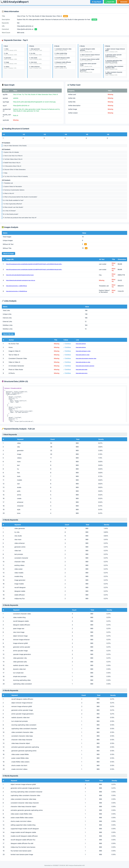Click the Keywords Overview section icon

[x=3, y=40]
